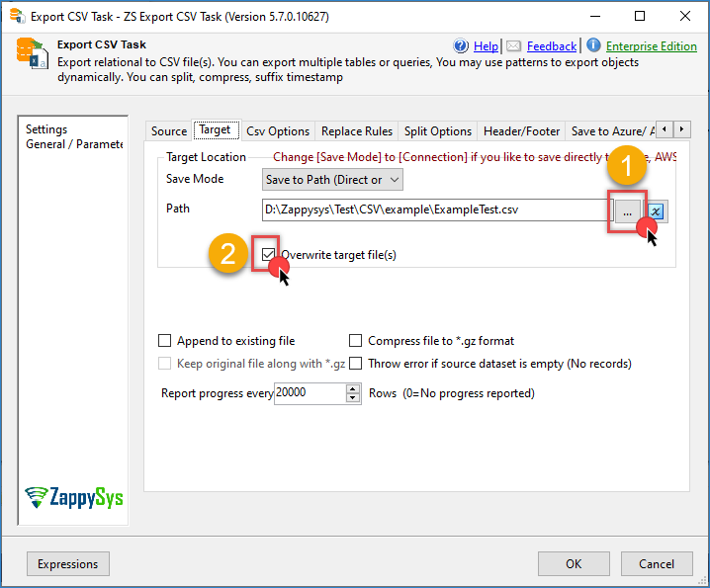The width and height of the screenshot is (710, 588).
Task: Select Settings in the left panel
Action: [46, 129]
